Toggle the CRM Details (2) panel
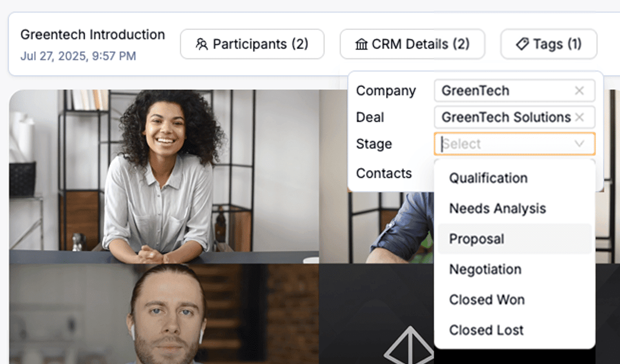Viewport: 620px width, 364px height. click(x=412, y=44)
